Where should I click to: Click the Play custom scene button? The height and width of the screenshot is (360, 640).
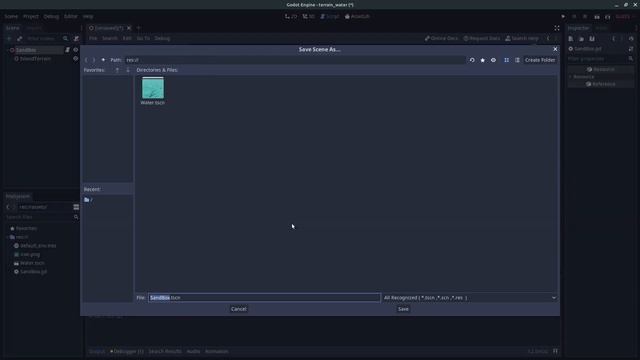click(607, 17)
